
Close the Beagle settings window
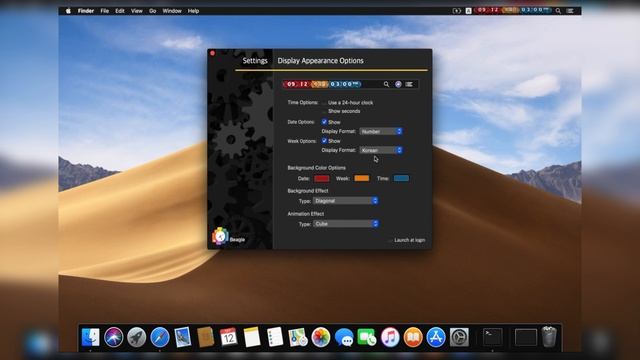click(212, 53)
